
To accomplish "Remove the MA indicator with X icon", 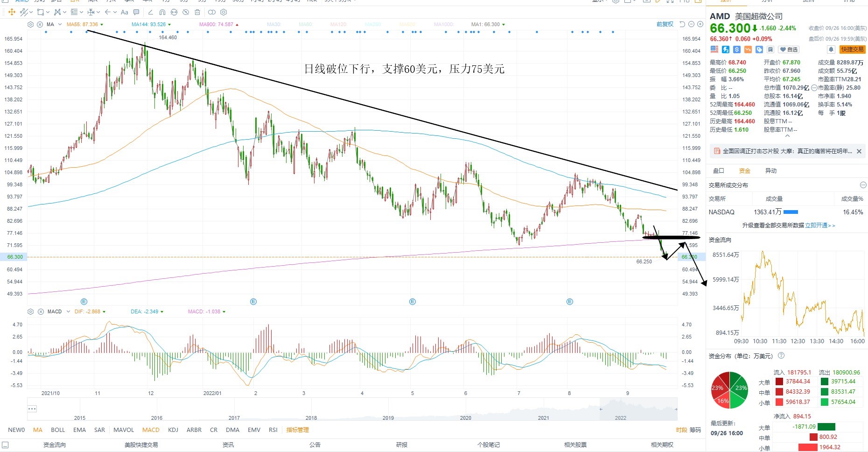I will (40, 24).
